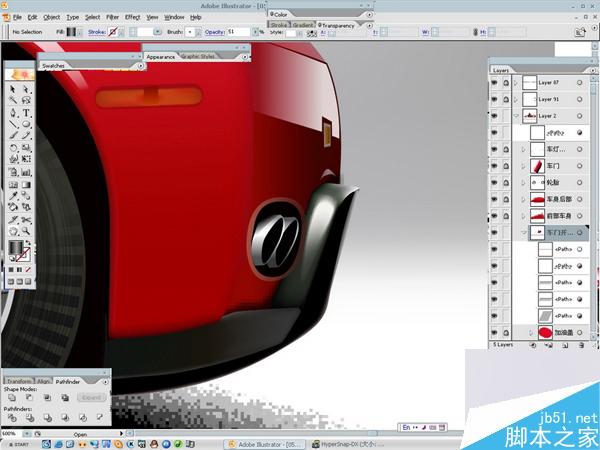Select the Pen tool
This screenshot has height=450, width=600.
[x=12, y=113]
